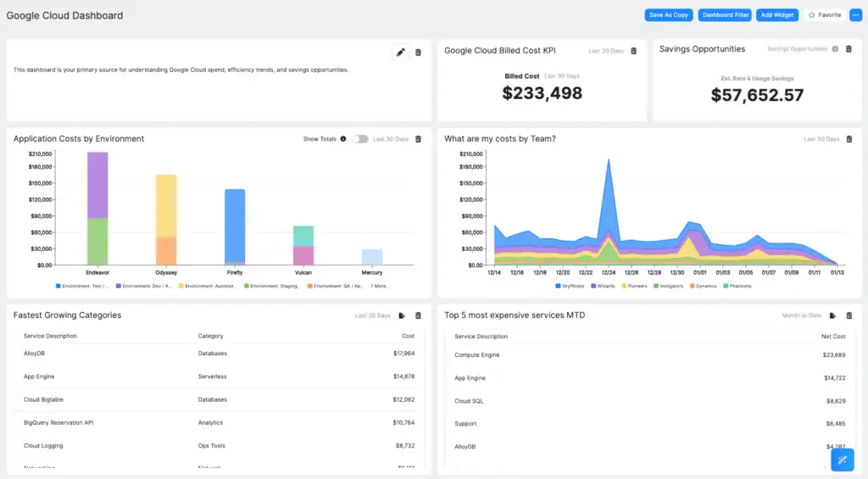Open the three-dots more options menu
868x479 pixels.
[x=854, y=15]
